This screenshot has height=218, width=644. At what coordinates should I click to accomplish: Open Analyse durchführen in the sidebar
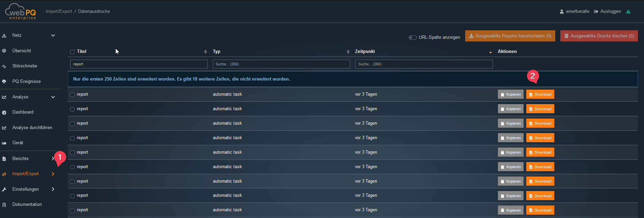[32, 128]
